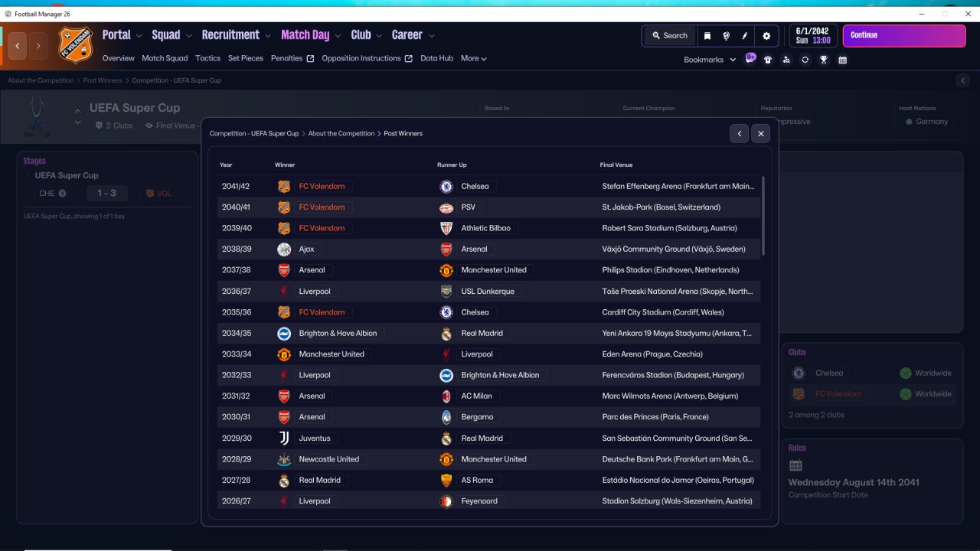Click Juventus crest in the 2029/30 row

(x=284, y=439)
